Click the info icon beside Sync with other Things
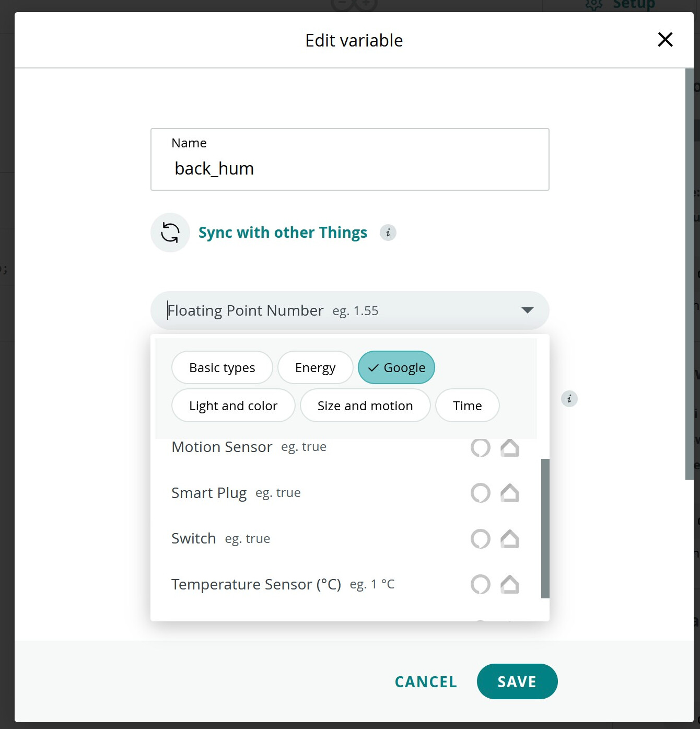This screenshot has height=729, width=700. click(388, 233)
